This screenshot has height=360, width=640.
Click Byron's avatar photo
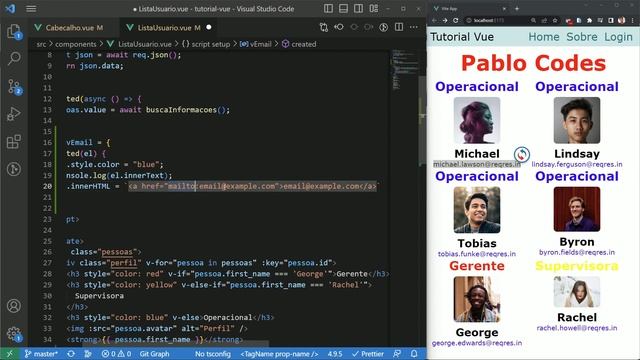click(577, 209)
